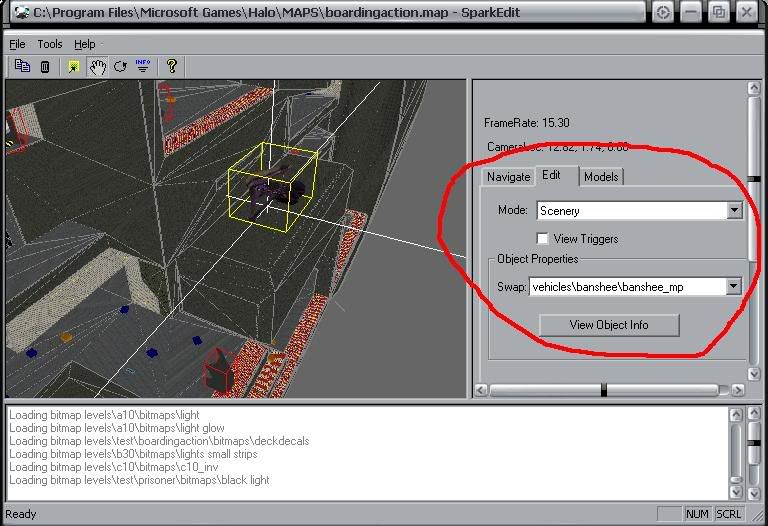This screenshot has height=526, width=768.
Task: Click the copy objects toolbar icon
Action: point(22,66)
